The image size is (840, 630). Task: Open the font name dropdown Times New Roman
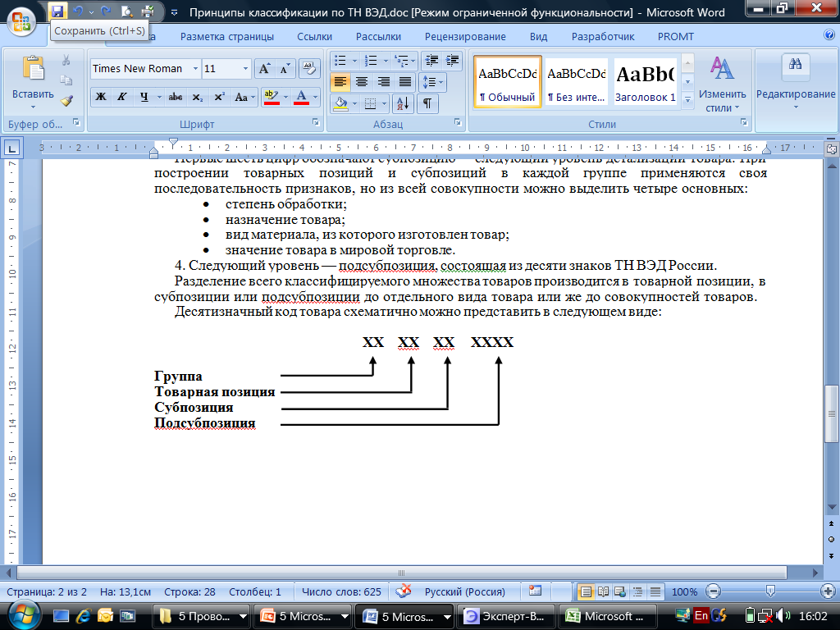coord(195,69)
